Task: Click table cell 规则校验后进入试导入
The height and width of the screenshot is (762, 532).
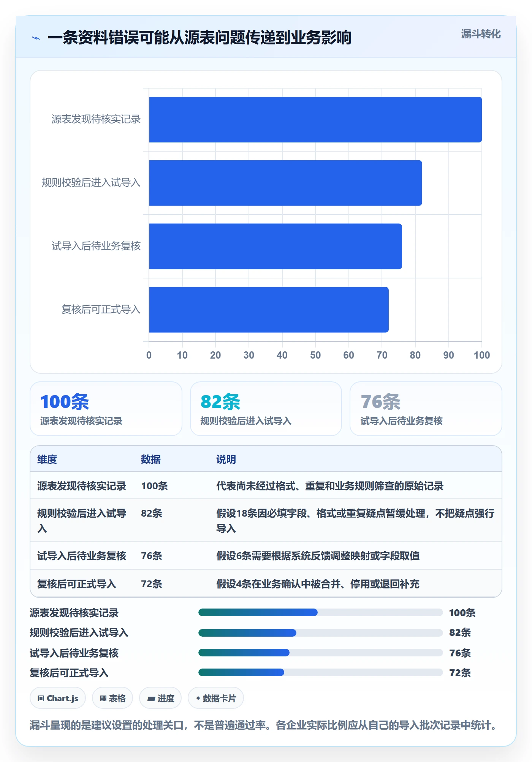Action: (82, 521)
